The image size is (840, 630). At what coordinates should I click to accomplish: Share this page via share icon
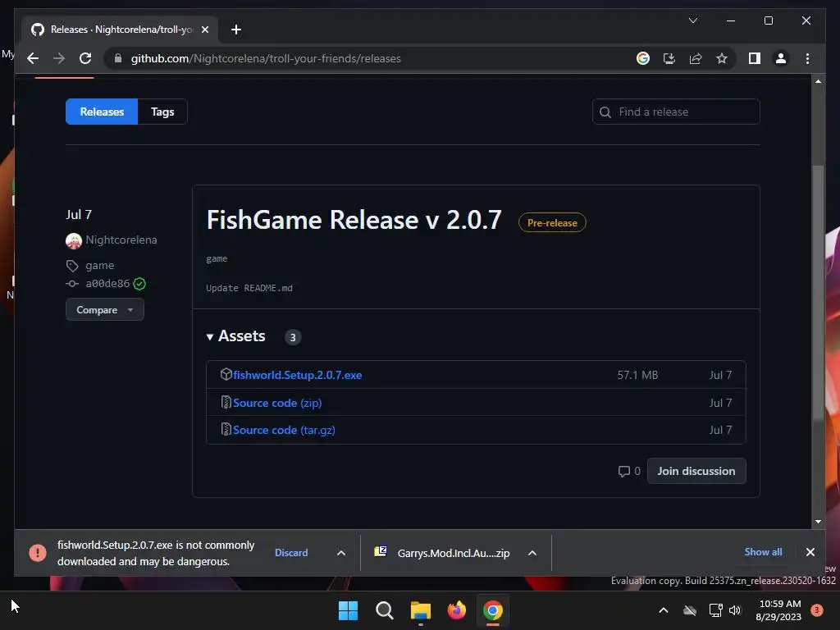point(696,58)
